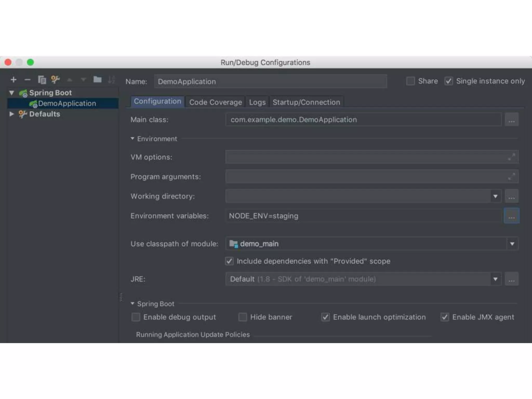Click the edit defaults wrench icon
532x399 pixels.
click(x=55, y=79)
